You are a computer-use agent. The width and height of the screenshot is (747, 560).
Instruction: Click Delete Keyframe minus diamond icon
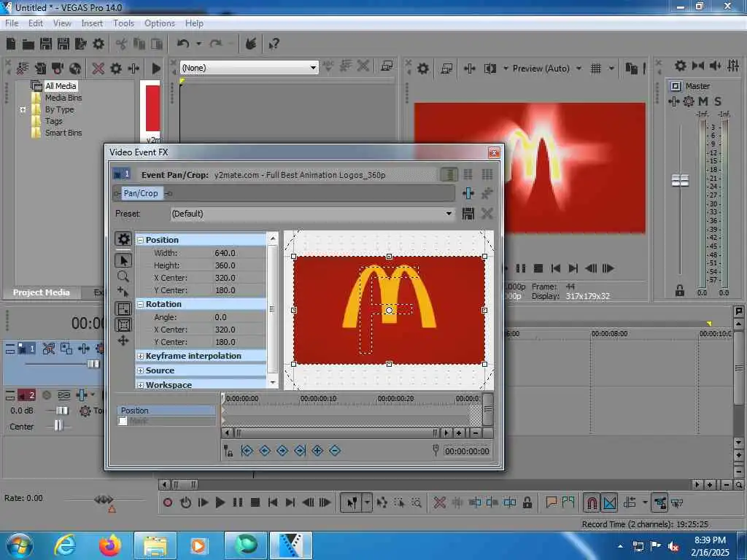pyautogui.click(x=335, y=451)
